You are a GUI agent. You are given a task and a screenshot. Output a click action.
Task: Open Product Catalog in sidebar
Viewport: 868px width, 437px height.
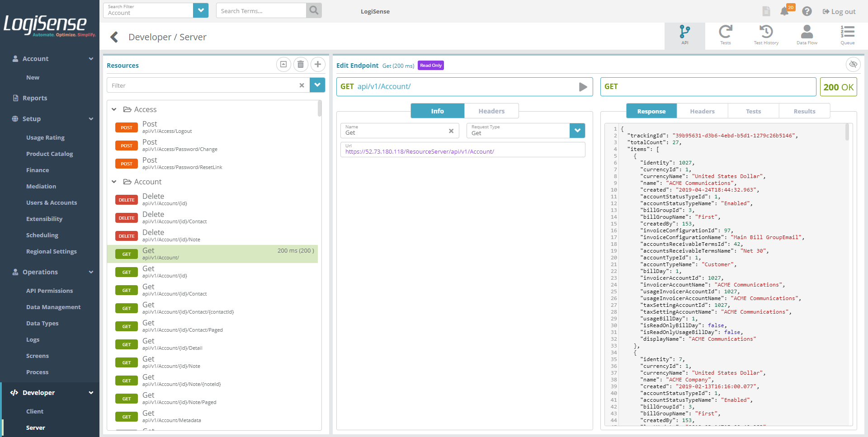tap(49, 154)
